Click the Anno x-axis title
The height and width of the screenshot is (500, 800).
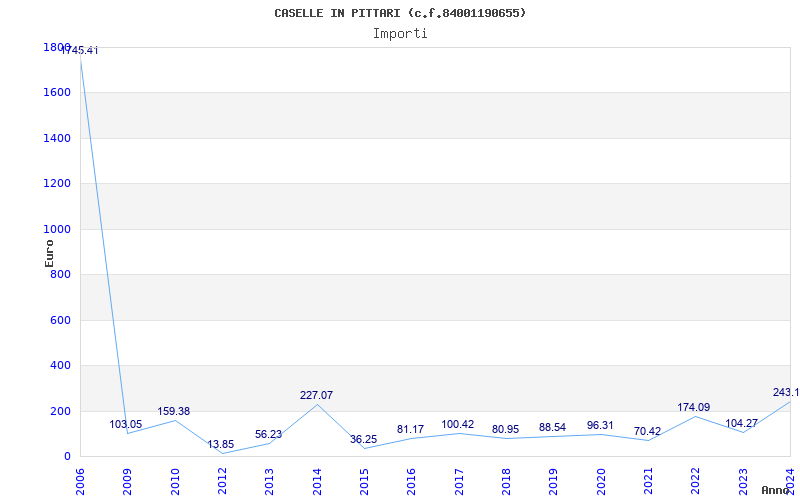[x=776, y=490]
